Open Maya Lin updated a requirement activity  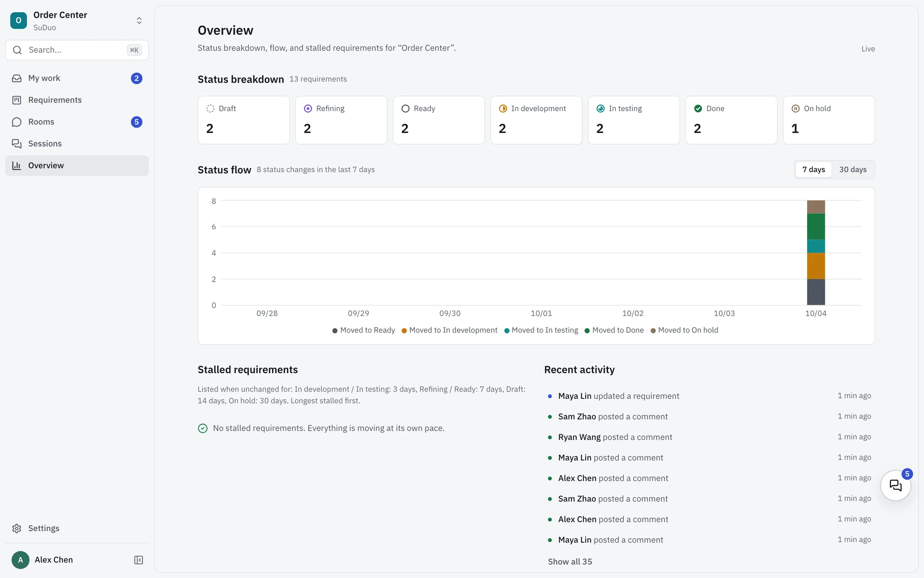click(x=710, y=396)
